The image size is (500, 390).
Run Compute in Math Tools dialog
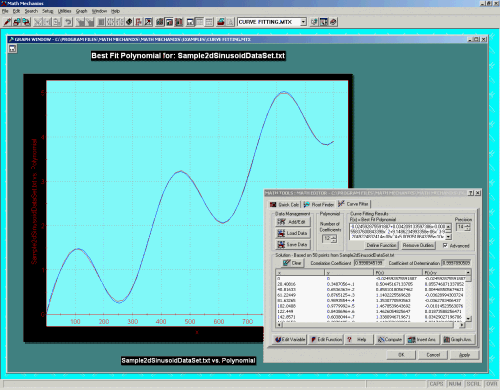pyautogui.click(x=390, y=339)
